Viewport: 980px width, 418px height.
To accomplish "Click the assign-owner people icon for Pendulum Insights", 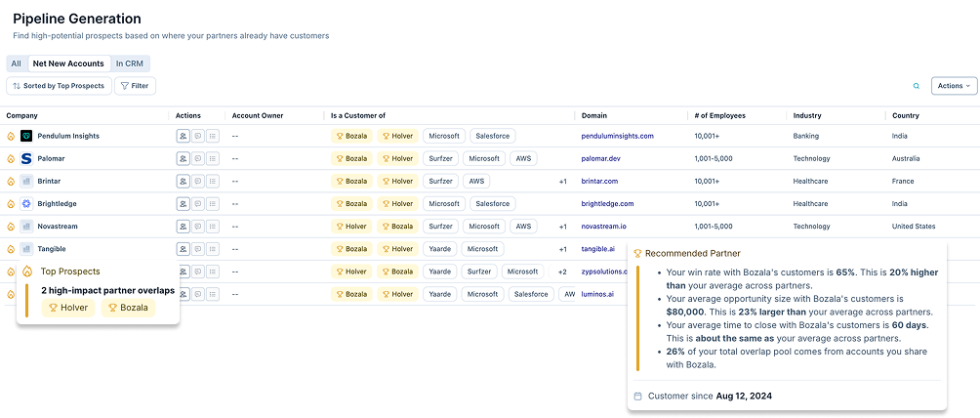I will (184, 136).
